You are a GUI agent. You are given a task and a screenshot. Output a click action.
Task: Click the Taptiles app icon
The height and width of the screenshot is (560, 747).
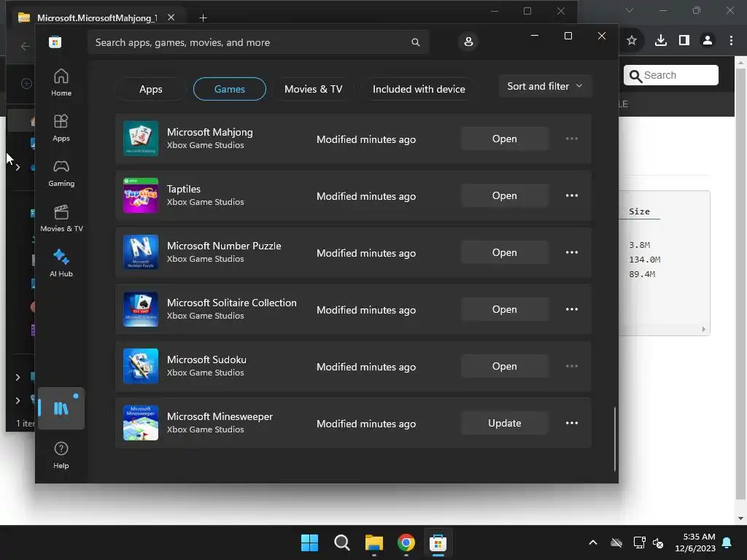pyautogui.click(x=141, y=195)
